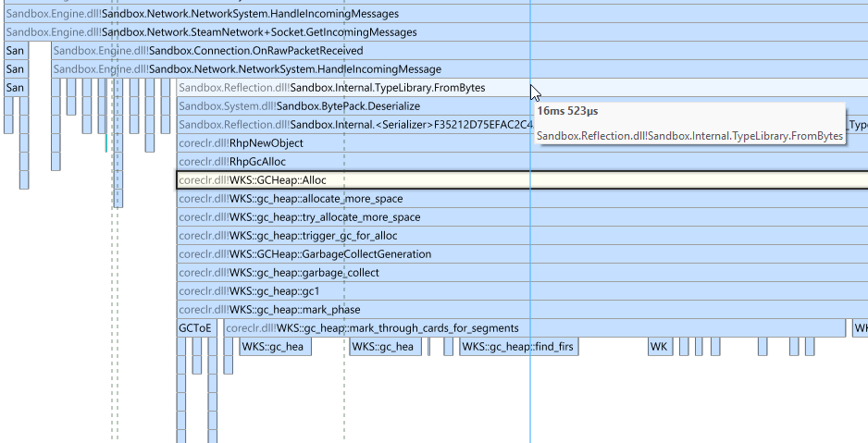Click the SteamNetwork+Socket.GetIncomingMessages bar
The width and height of the screenshot is (868, 443).
436,32
